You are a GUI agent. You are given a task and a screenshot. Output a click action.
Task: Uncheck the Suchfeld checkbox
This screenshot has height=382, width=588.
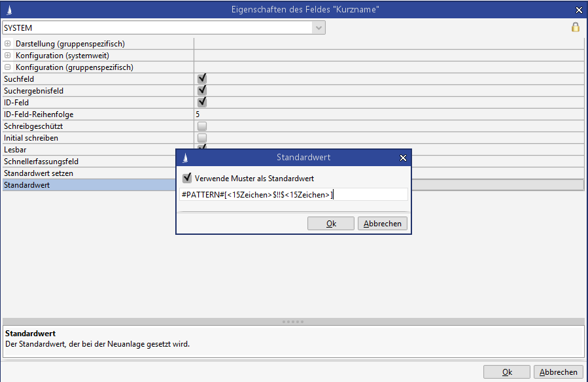tap(202, 78)
